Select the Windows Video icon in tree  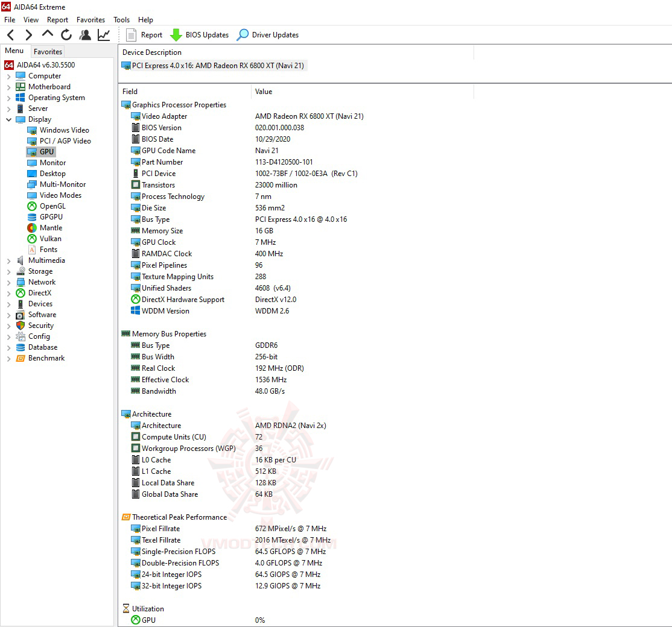[32, 130]
